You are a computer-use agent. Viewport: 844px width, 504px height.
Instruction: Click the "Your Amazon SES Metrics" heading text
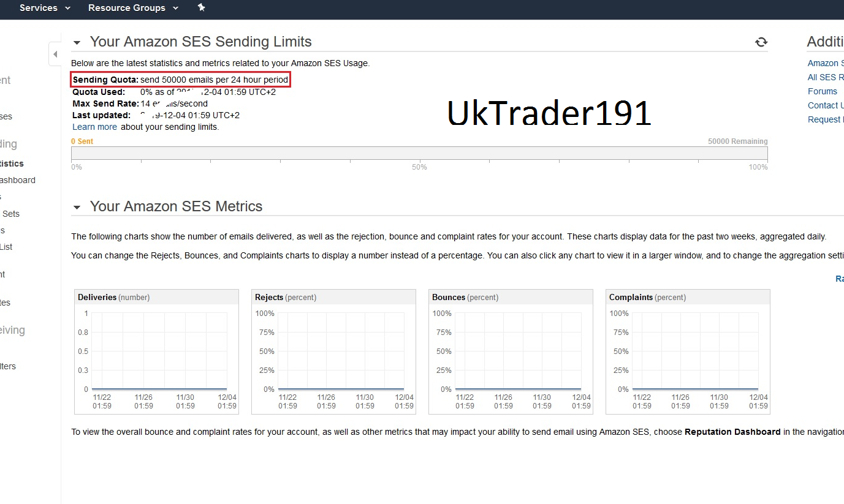(x=177, y=206)
